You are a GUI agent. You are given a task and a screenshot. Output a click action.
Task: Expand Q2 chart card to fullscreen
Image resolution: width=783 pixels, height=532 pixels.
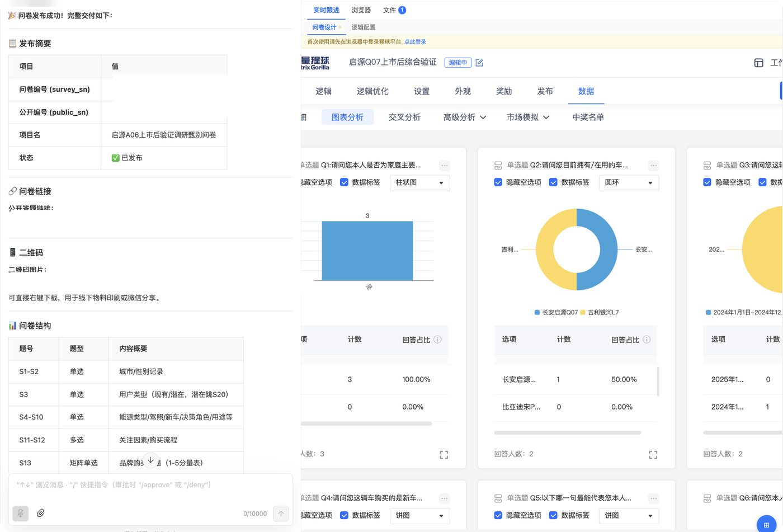[653, 455]
